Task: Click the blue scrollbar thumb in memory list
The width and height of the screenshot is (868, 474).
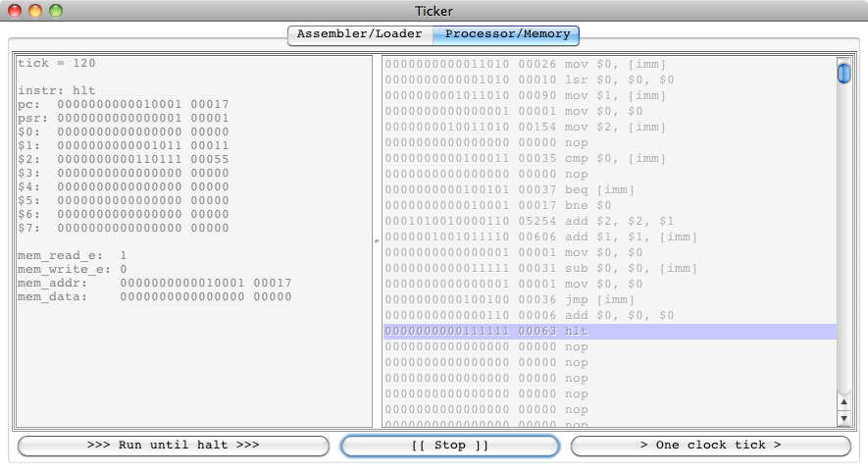Action: point(843,75)
